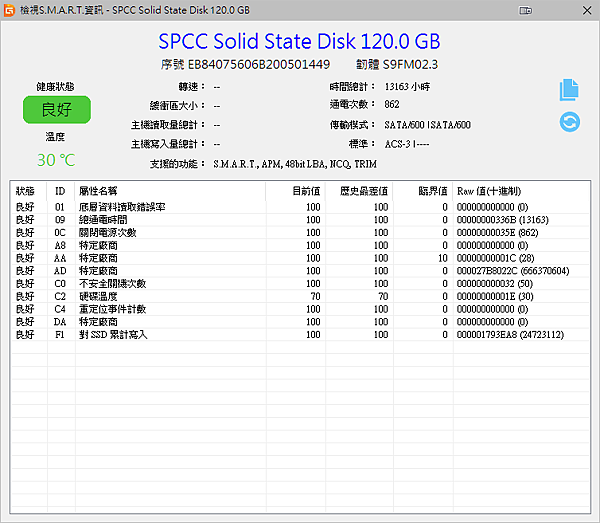
Task: Click the app logo in title bar
Action: (x=8, y=10)
